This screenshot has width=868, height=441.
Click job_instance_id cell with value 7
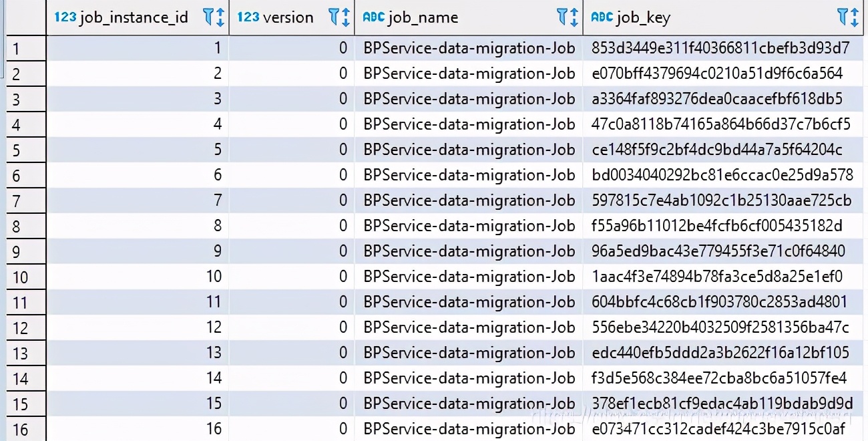[x=138, y=200]
